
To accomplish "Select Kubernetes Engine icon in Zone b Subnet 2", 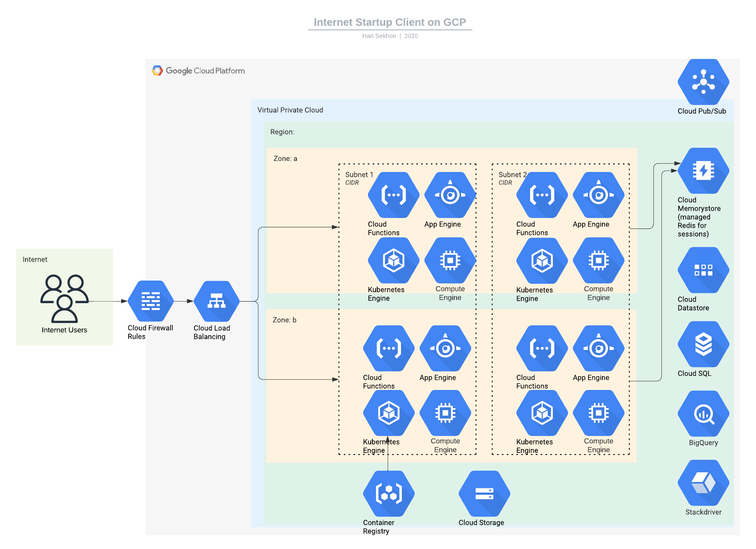I will point(542,413).
